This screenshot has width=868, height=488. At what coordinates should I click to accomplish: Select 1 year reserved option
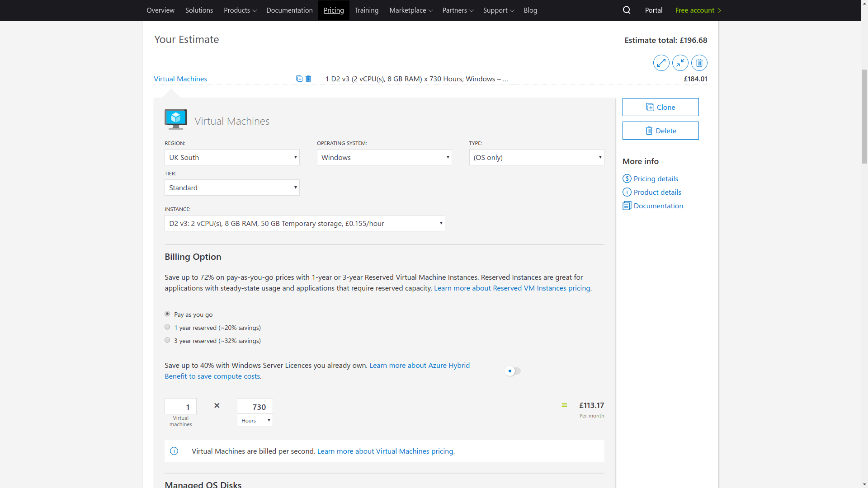point(167,327)
